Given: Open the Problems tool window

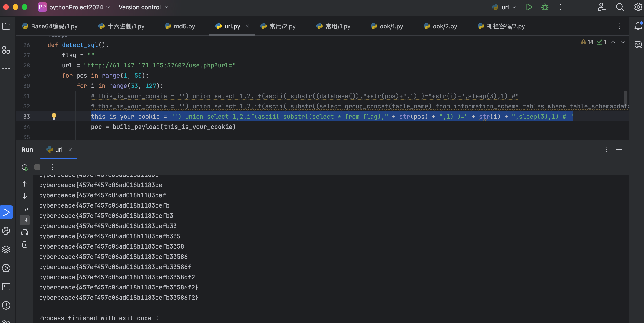Looking at the screenshot, I should point(6,305).
